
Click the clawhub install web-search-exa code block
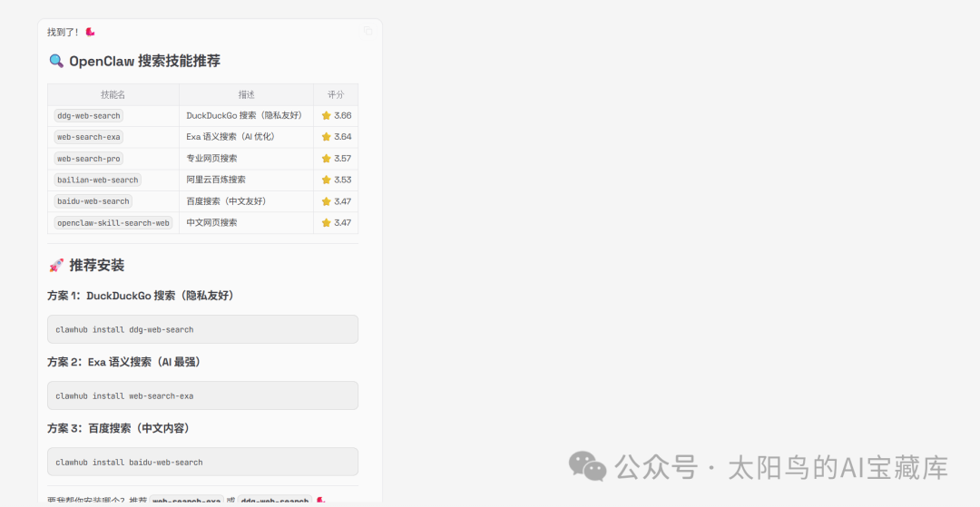202,395
